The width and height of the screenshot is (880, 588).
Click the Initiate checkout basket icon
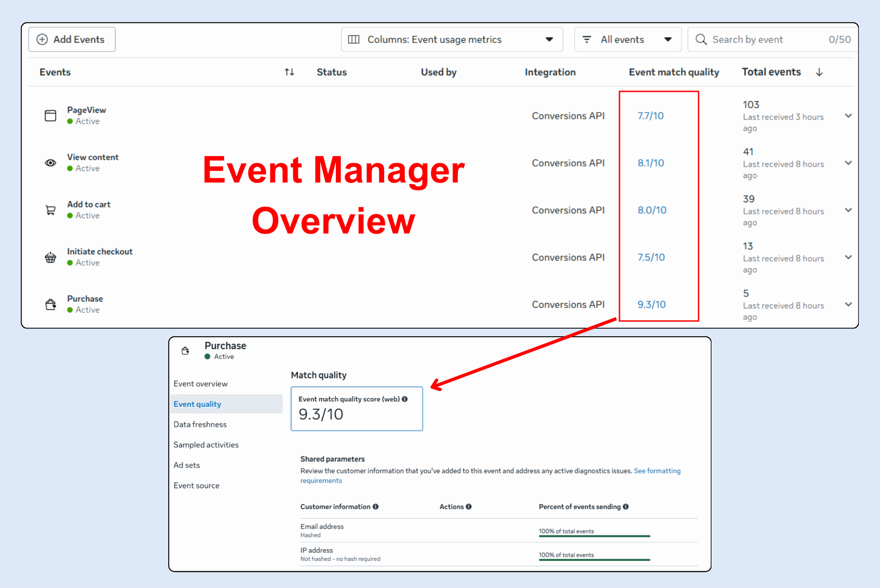[x=50, y=257]
